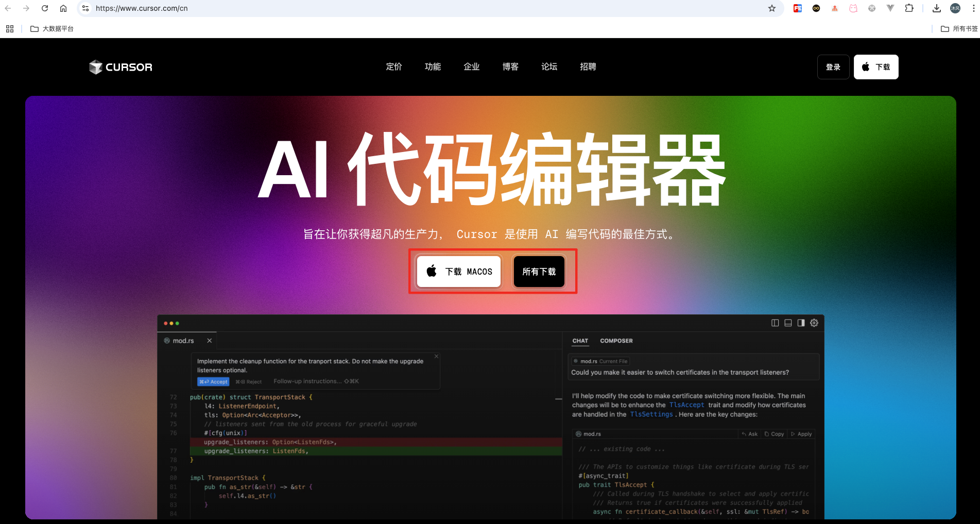The width and height of the screenshot is (980, 524).
Task: Toggle the left sidebar layout icon
Action: (775, 323)
